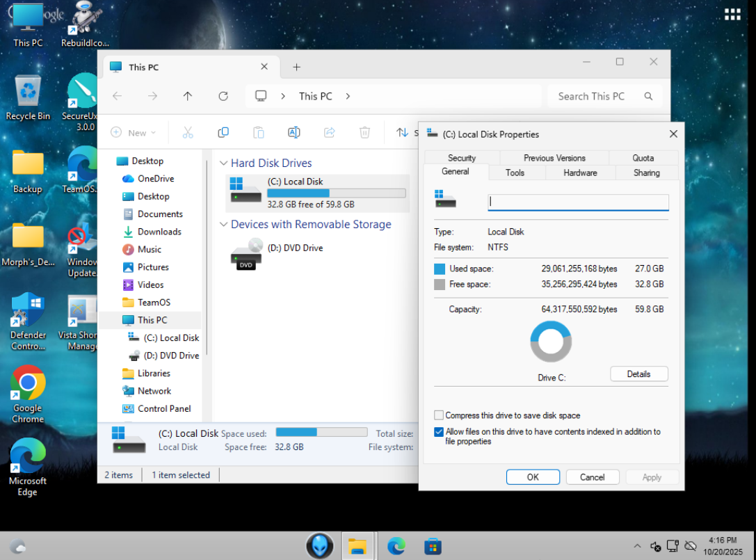Click the Copy icon in Explorer toolbar
Image resolution: width=756 pixels, height=560 pixels.
(223, 132)
